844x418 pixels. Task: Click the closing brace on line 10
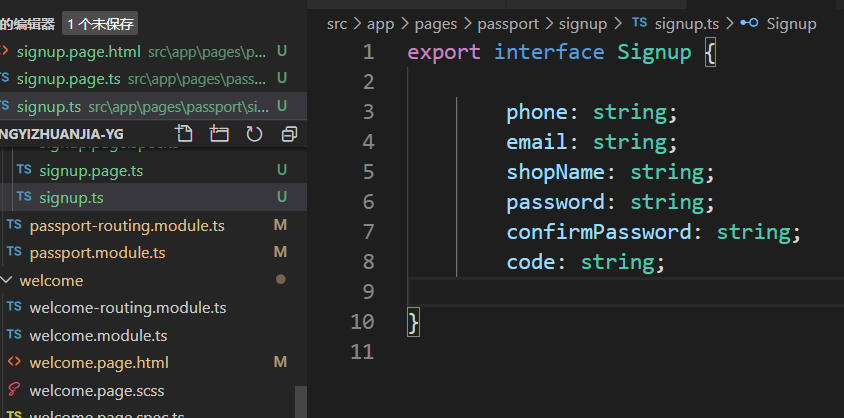(413, 323)
